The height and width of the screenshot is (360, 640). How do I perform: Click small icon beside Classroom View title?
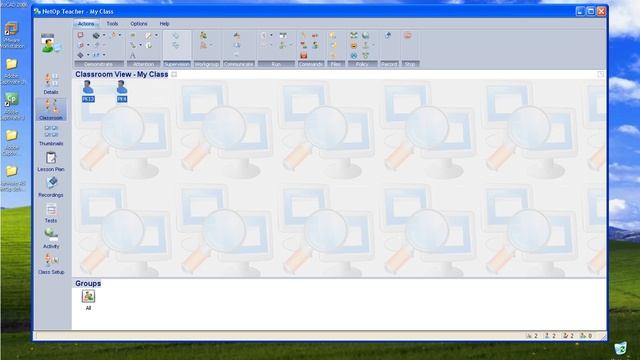174,74
